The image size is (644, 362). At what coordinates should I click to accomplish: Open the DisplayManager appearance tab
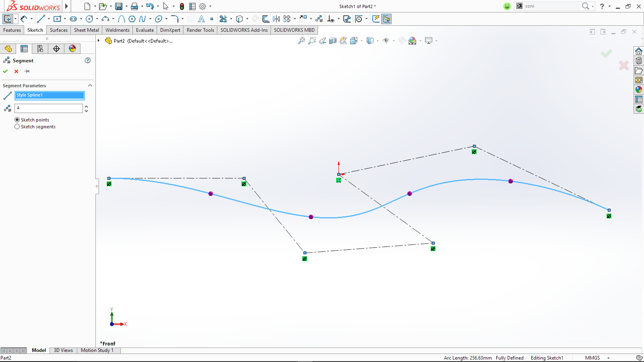pyautogui.click(x=72, y=49)
